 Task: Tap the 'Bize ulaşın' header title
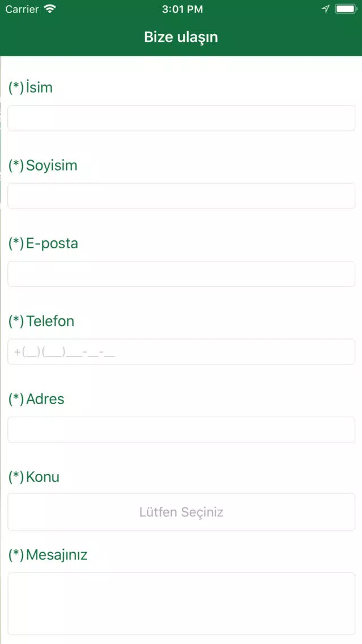point(181,37)
